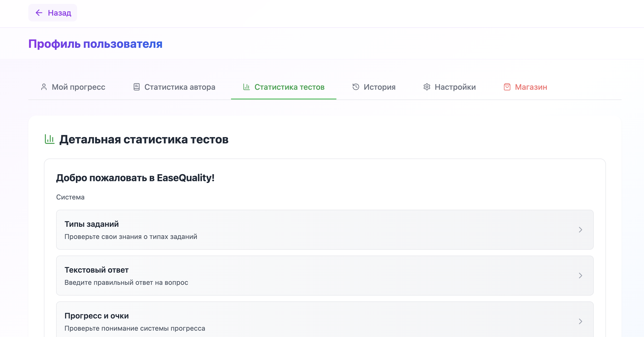Click the clock icon next to История
Viewport: 644px width, 337px height.
pos(356,87)
